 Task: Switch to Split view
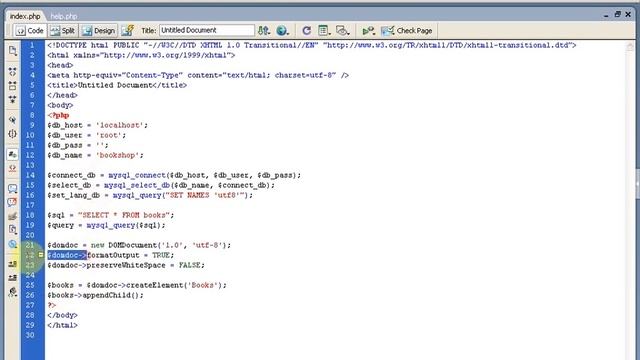[62, 31]
